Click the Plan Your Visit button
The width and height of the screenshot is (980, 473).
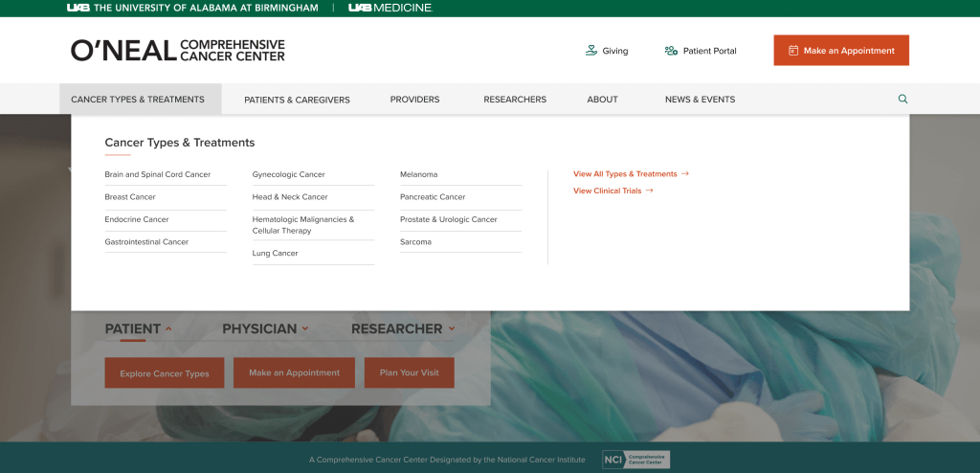pos(409,372)
